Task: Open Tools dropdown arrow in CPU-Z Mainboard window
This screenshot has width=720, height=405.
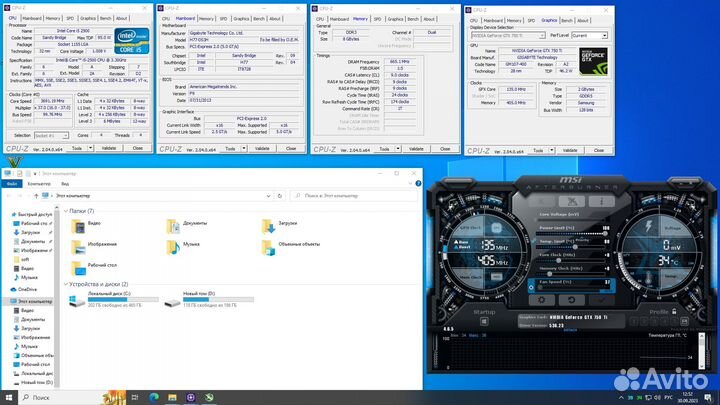Action: click(244, 148)
